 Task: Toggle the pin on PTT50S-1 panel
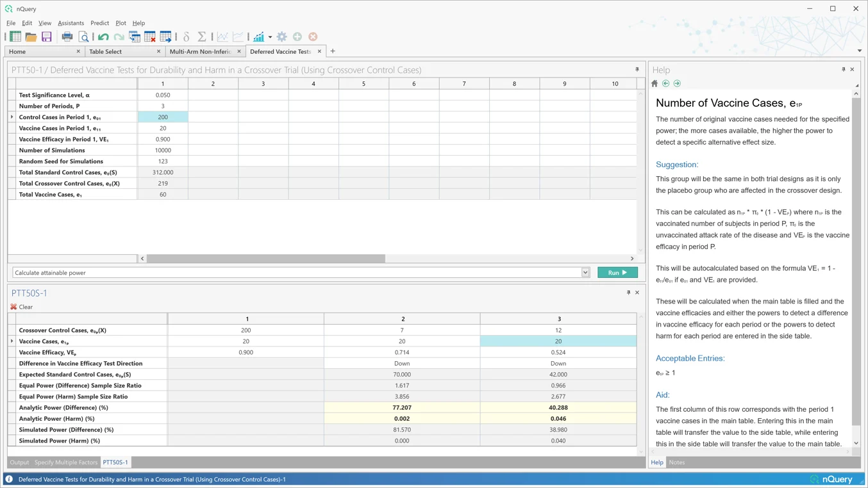click(628, 293)
